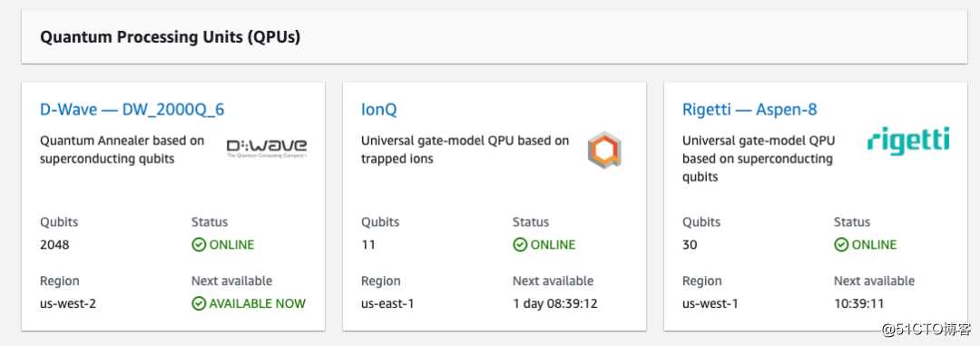Click the Rigetti region us-west-1

click(x=710, y=304)
